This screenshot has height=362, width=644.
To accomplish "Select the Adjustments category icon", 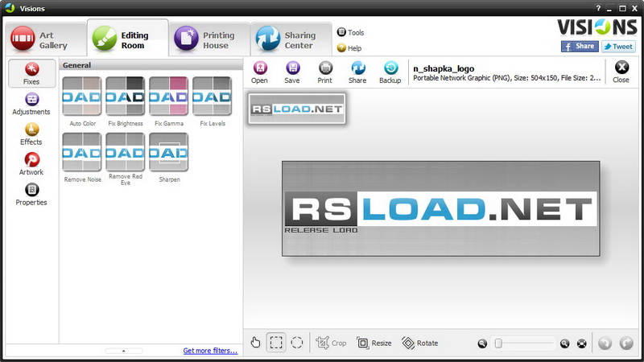I will pyautogui.click(x=31, y=104).
